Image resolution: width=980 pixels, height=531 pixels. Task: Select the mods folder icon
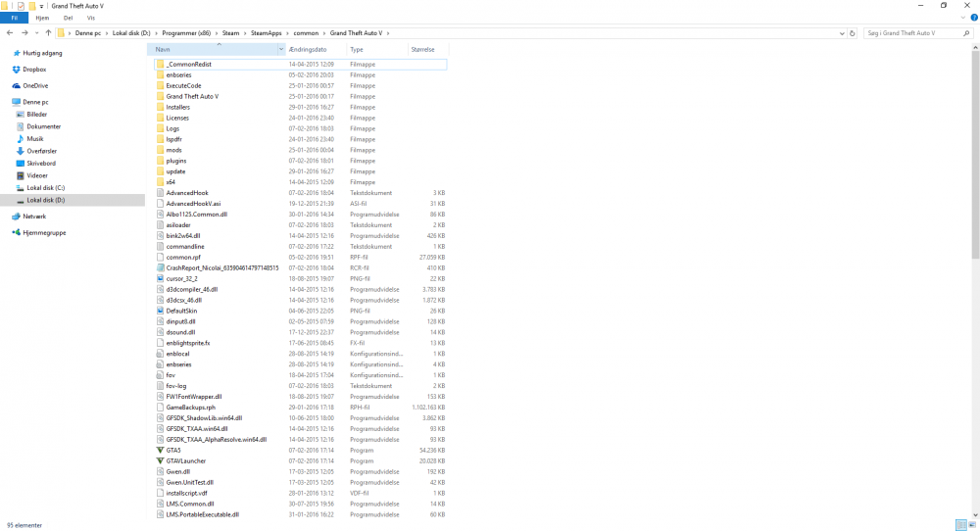[x=160, y=150]
